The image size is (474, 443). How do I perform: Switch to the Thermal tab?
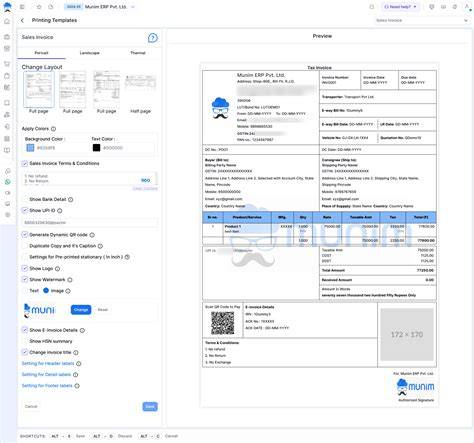138,53
